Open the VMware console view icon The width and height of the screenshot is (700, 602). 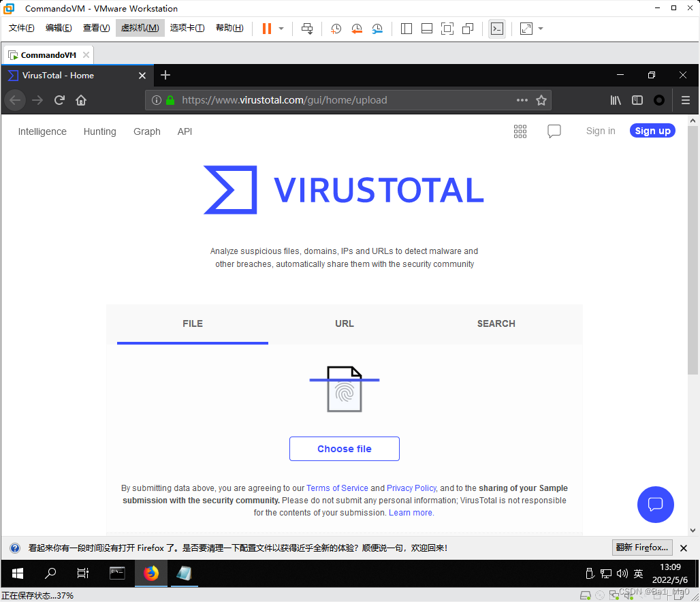(x=497, y=29)
